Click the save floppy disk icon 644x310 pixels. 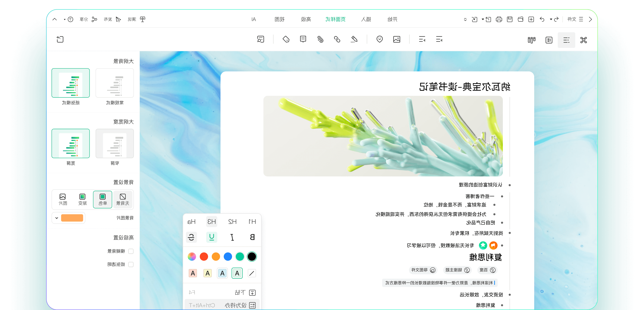510,19
